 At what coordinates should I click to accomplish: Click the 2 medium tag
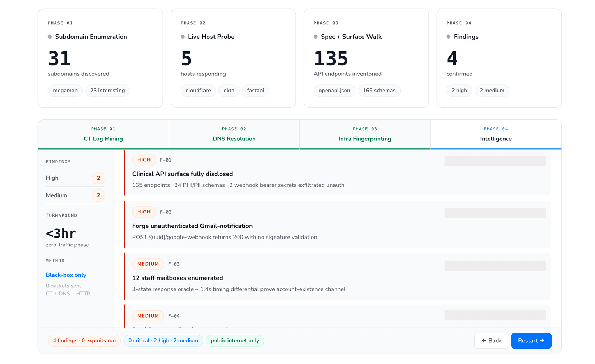[492, 91]
